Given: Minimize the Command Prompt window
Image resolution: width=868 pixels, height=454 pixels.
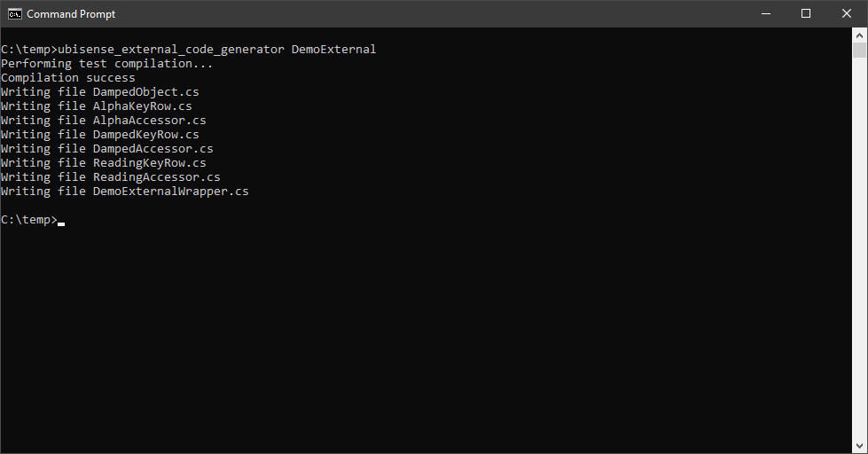Looking at the screenshot, I should tap(766, 14).
